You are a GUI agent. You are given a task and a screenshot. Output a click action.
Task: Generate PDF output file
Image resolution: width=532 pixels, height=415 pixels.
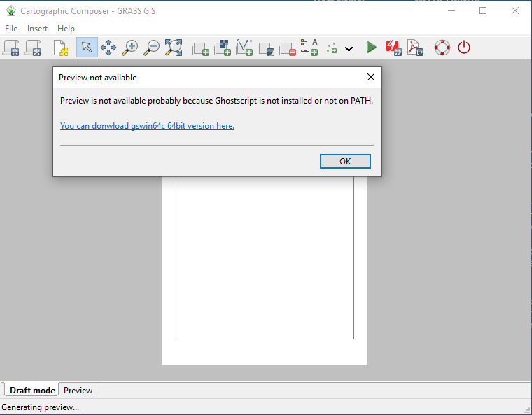click(x=415, y=48)
